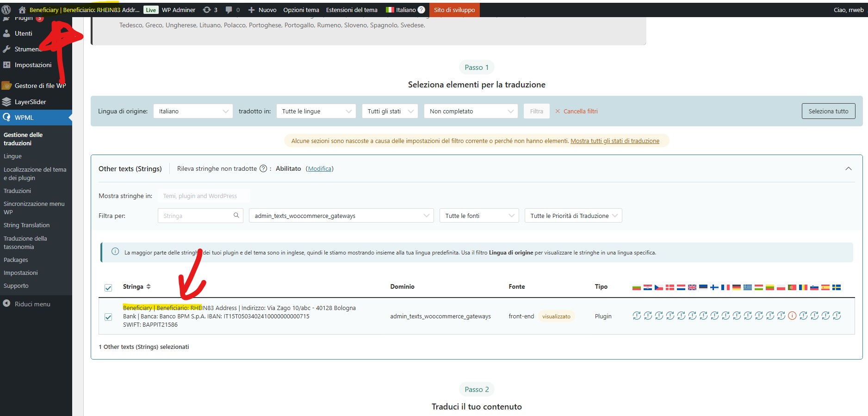The height and width of the screenshot is (416, 868).
Task: Click the Finnish flag column header
Action: pos(714,287)
